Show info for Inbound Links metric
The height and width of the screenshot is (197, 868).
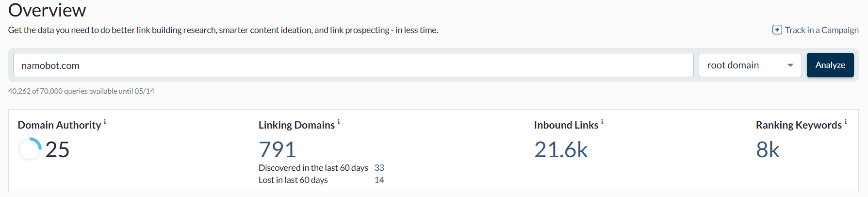click(x=602, y=121)
